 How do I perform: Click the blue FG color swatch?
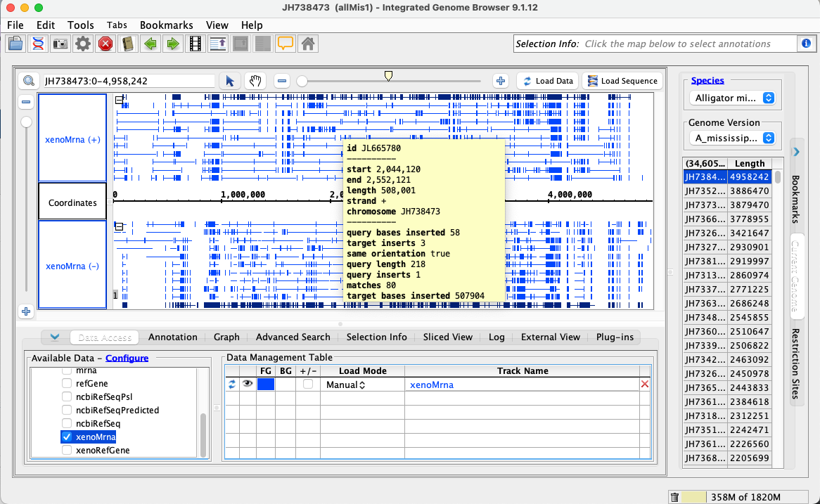coord(266,385)
